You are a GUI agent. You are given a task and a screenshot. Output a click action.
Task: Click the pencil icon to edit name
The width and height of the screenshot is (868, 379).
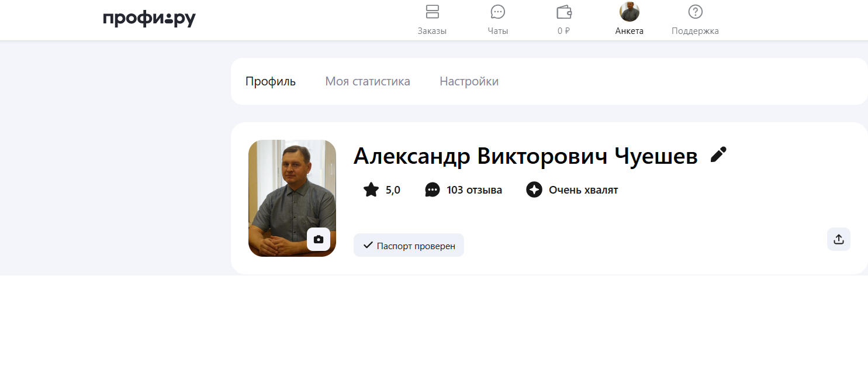[x=718, y=155]
